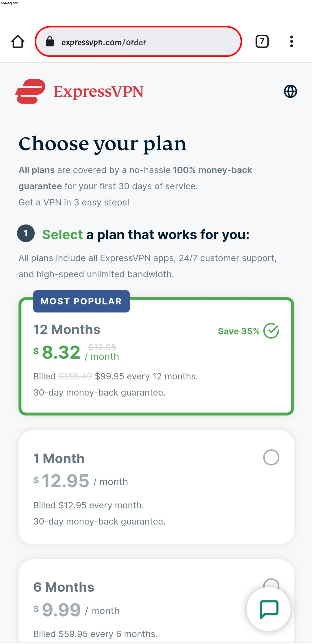The image size is (312, 644).
Task: Open the language globe icon
Action: (x=290, y=91)
